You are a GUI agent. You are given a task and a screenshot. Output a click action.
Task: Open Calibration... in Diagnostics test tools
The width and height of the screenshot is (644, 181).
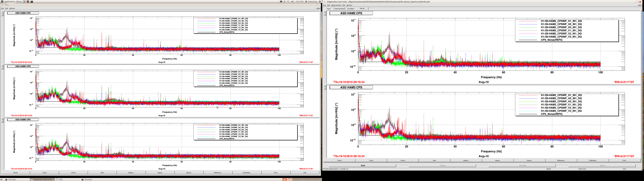coord(593,161)
